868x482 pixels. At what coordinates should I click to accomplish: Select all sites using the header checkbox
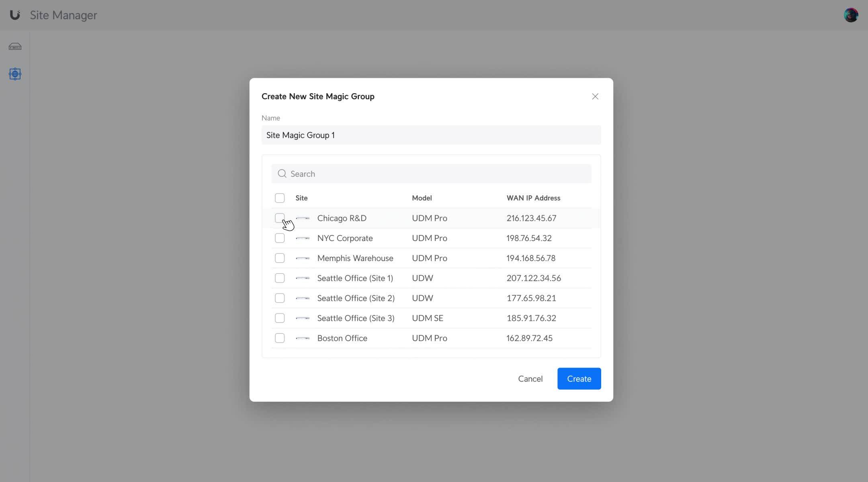(x=279, y=198)
